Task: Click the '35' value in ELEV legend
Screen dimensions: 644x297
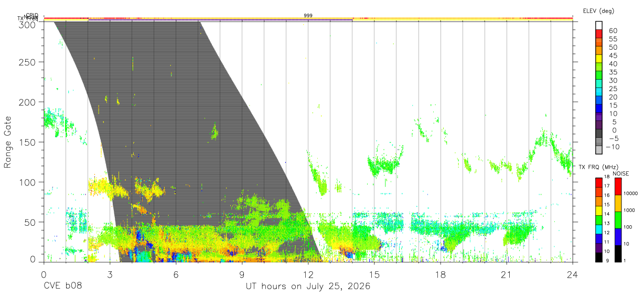Action: pyautogui.click(x=613, y=72)
